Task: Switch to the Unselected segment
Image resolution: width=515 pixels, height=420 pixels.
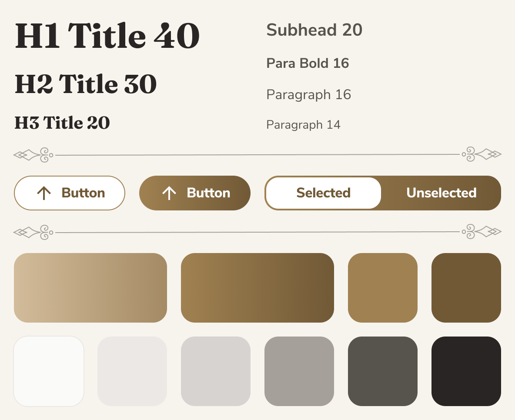Action: click(441, 193)
